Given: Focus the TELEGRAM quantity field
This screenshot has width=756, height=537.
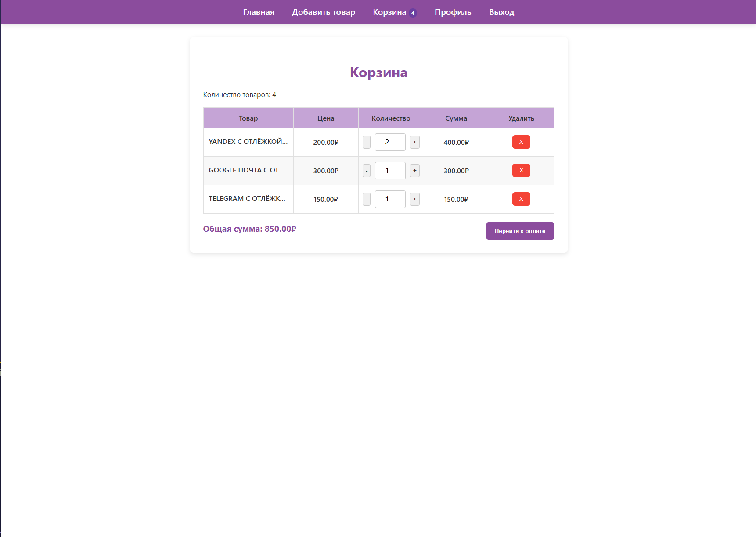Looking at the screenshot, I should [x=390, y=199].
